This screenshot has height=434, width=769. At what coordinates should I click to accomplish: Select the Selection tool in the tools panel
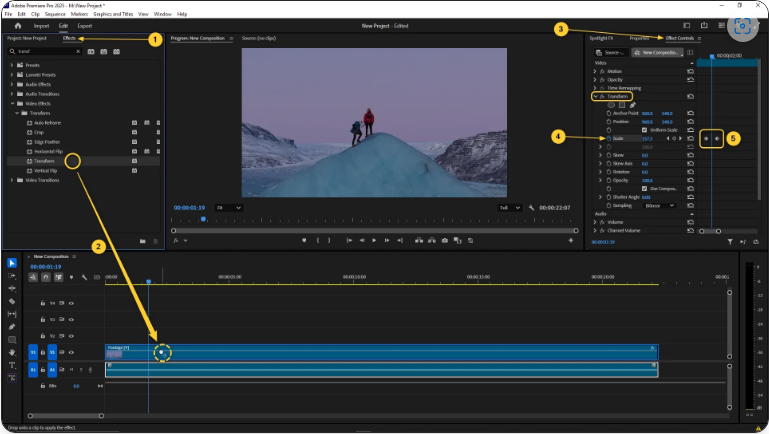tap(12, 263)
